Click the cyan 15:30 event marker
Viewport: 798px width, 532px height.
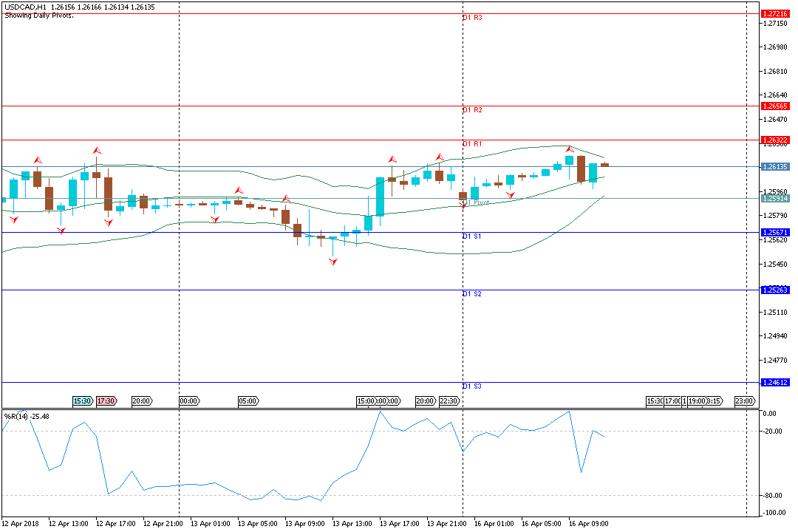click(x=82, y=401)
